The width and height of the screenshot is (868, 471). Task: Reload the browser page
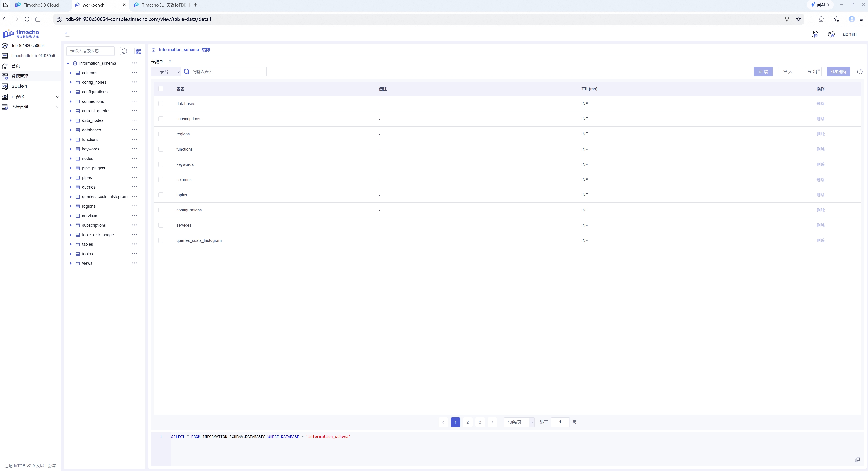tap(27, 19)
